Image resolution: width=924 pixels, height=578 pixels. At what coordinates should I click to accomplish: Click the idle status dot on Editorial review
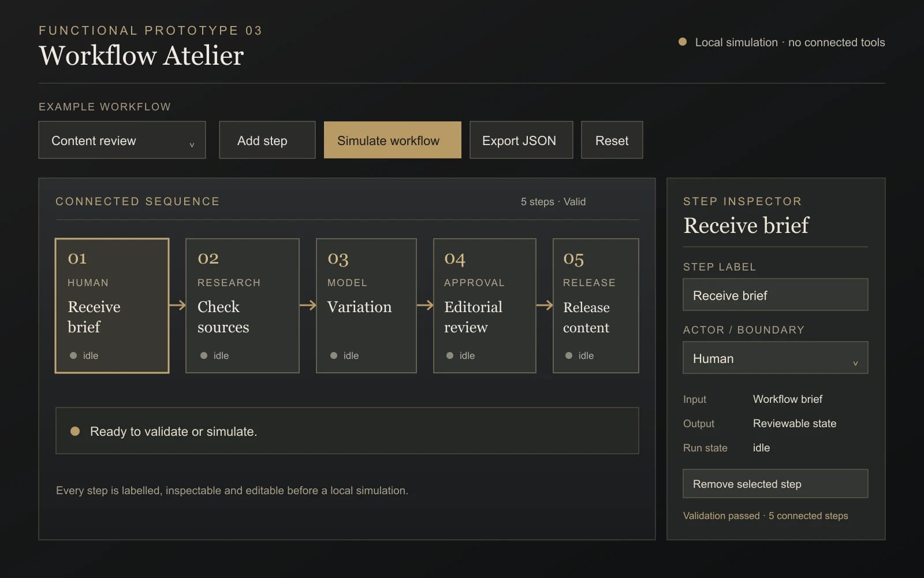(x=450, y=355)
